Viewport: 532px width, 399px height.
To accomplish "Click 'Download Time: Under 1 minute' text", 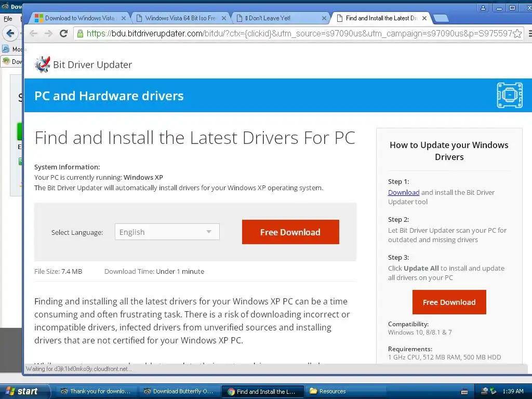I will click(x=154, y=271).
